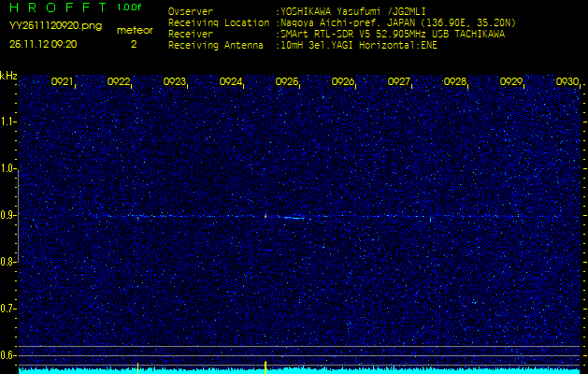Select the 0923 time marker
Screen dimensions: 588x374
(x=175, y=82)
